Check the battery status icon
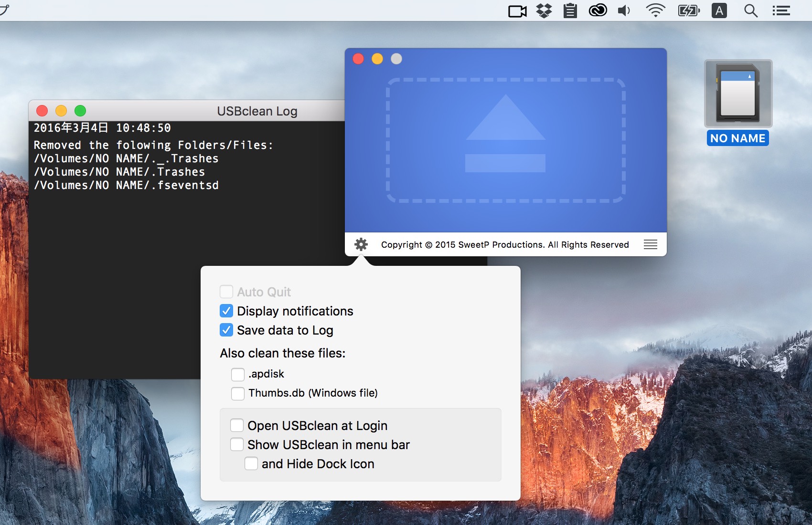 (x=689, y=10)
